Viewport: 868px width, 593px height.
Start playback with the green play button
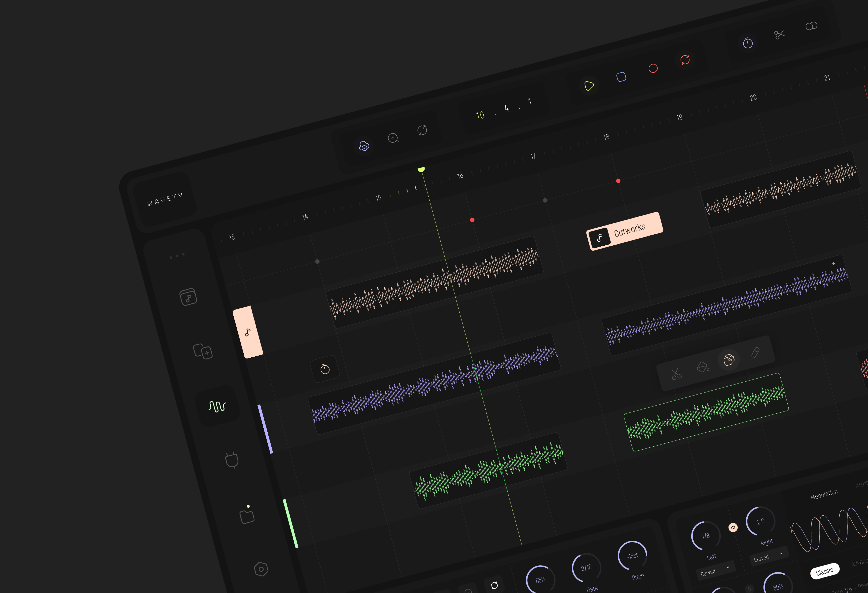[x=589, y=86]
